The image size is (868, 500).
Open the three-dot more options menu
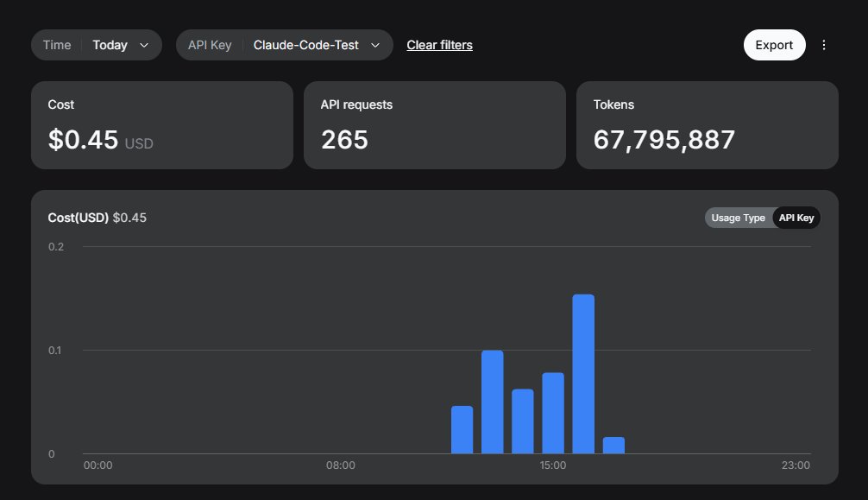point(824,45)
